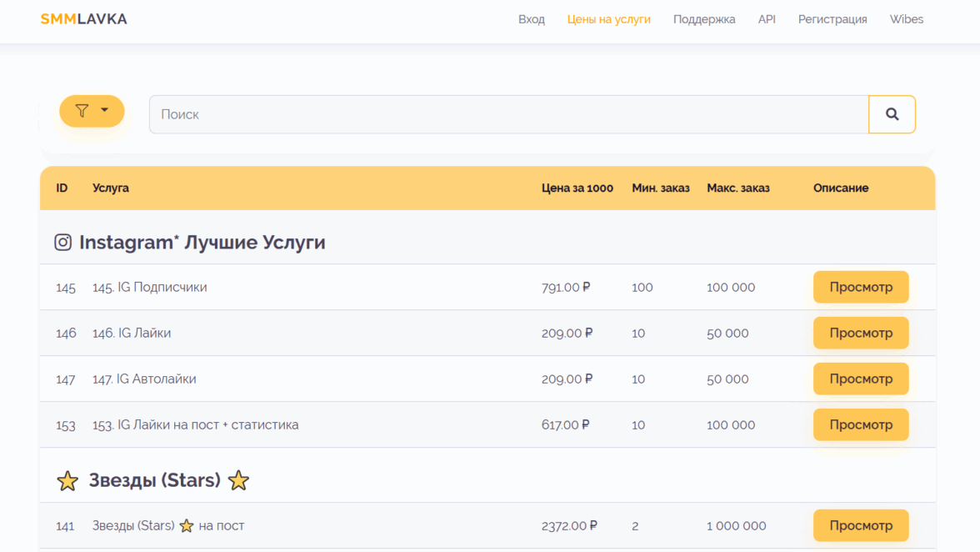Click the Макс. заказ column header
The width and height of the screenshot is (980, 552).
738,188
